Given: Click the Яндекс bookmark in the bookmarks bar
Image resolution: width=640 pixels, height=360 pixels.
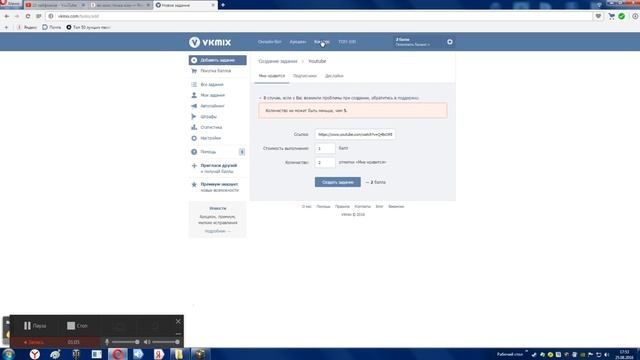Looking at the screenshot, I should tap(27, 27).
